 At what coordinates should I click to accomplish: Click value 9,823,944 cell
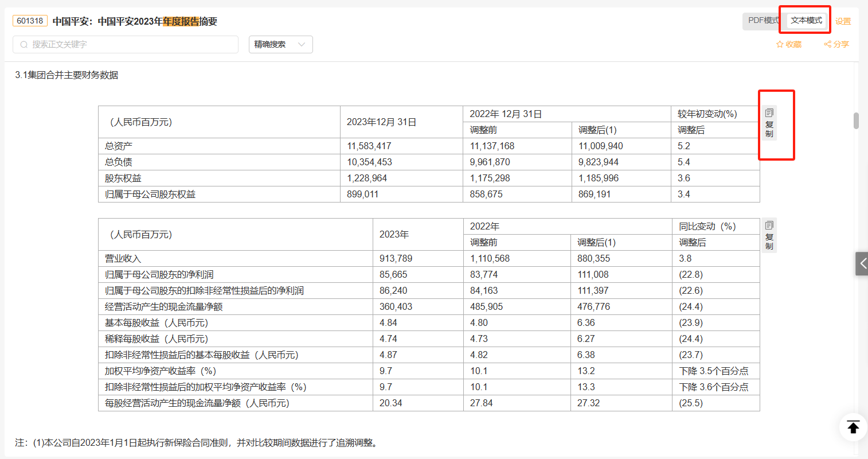599,162
